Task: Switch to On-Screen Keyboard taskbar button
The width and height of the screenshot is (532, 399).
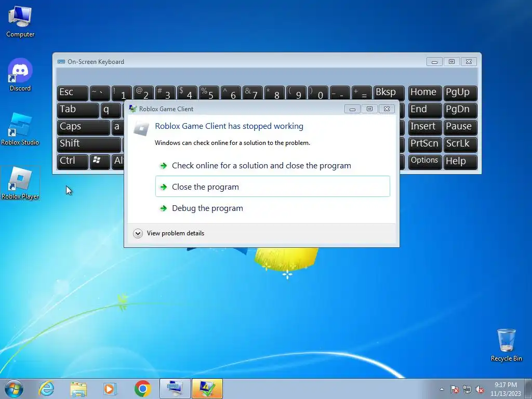Action: pyautogui.click(x=175, y=389)
